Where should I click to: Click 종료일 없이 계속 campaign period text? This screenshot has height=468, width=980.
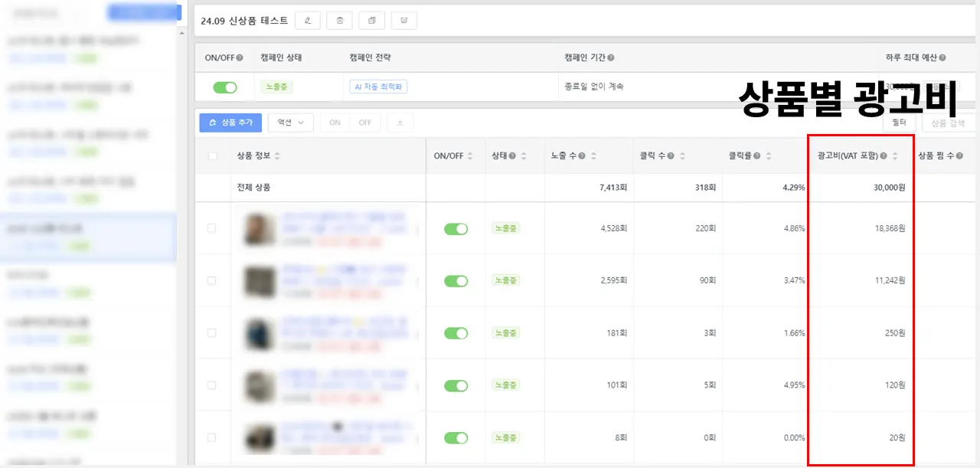[594, 87]
